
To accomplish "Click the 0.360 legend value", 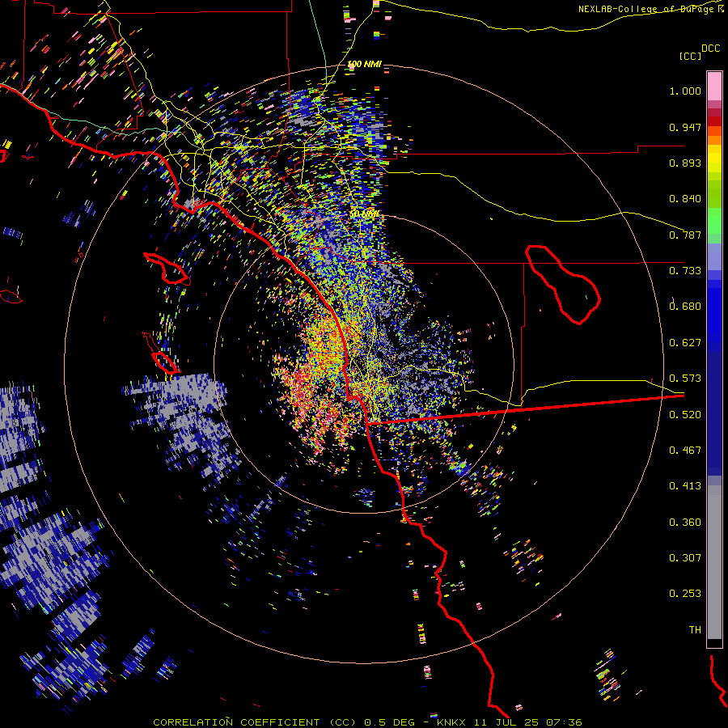I will click(685, 523).
